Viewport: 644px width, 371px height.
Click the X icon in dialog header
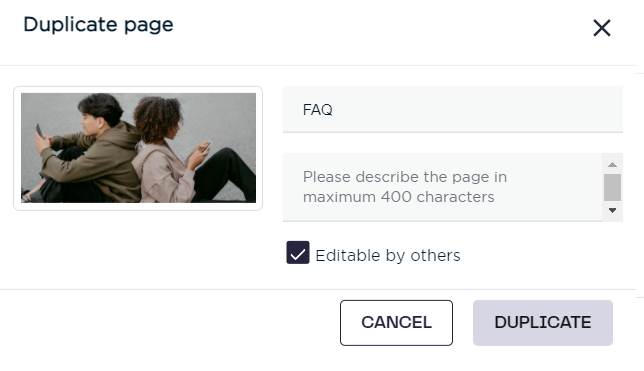[602, 28]
